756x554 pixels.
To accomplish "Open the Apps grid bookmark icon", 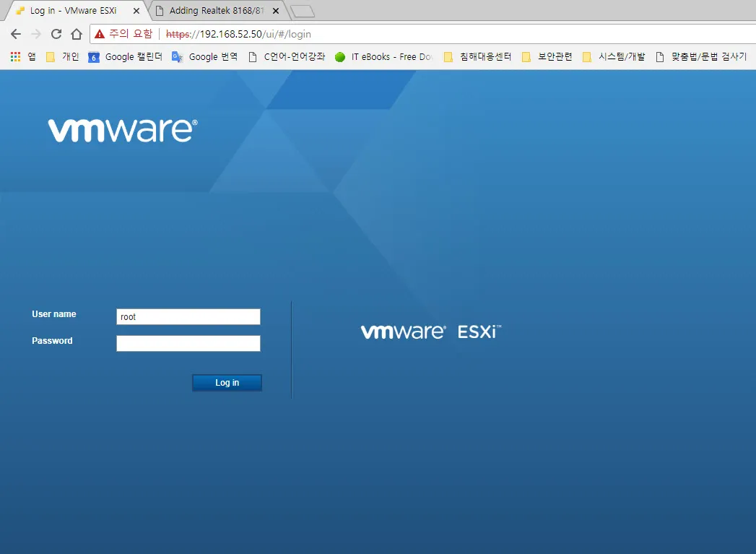I will point(15,57).
